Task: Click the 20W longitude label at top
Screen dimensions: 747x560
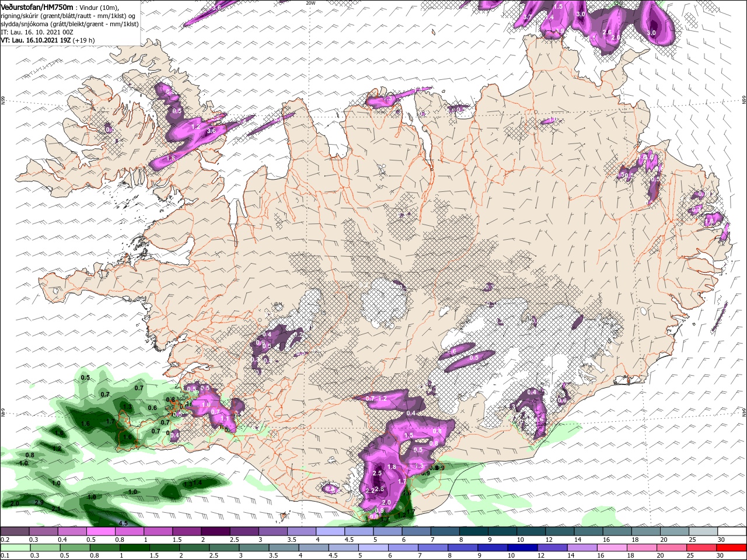Action: (x=310, y=3)
